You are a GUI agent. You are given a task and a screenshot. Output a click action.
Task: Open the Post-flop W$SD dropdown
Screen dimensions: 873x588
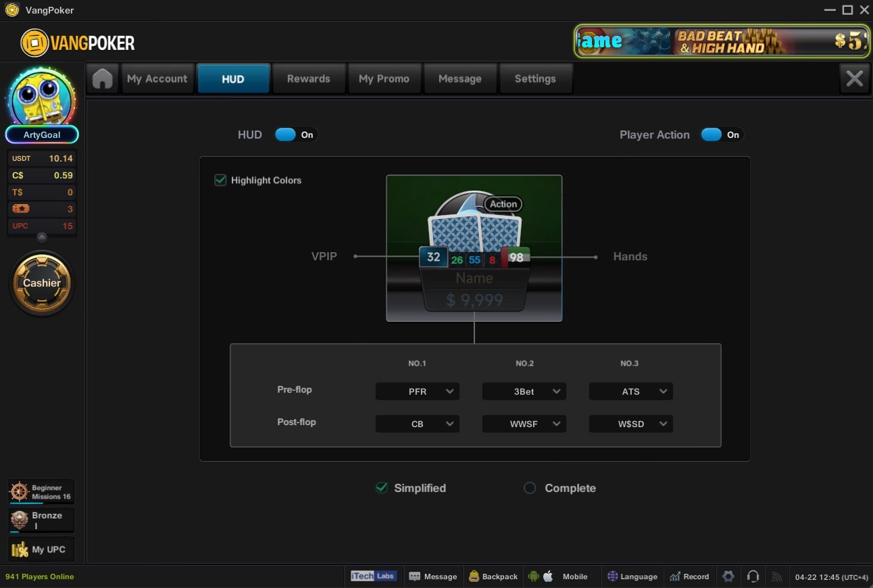630,424
